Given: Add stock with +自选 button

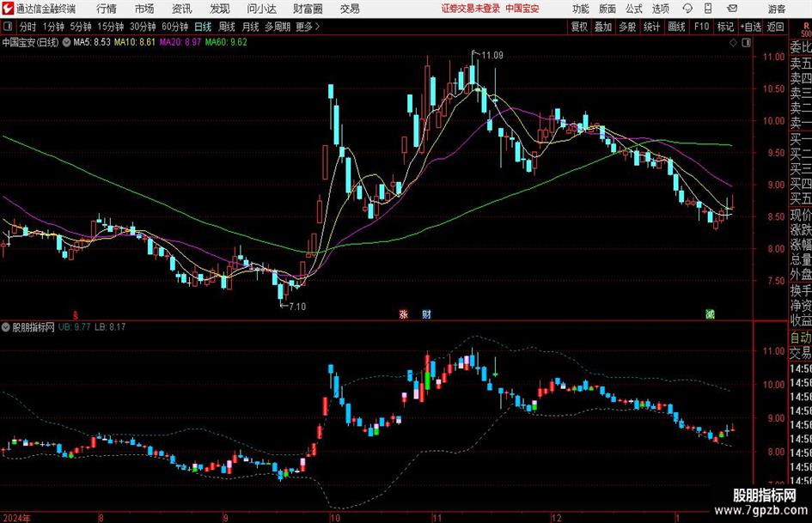Looking at the screenshot, I should (x=751, y=27).
